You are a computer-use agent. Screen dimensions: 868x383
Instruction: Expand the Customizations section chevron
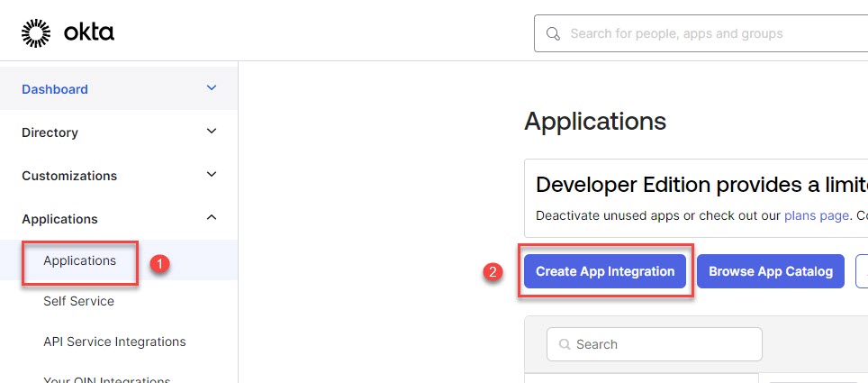212,175
